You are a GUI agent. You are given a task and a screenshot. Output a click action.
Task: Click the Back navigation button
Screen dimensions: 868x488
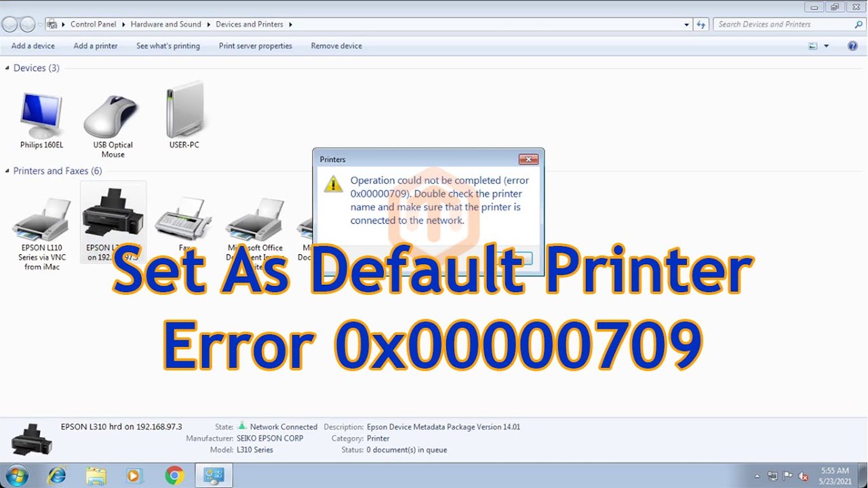tap(9, 24)
